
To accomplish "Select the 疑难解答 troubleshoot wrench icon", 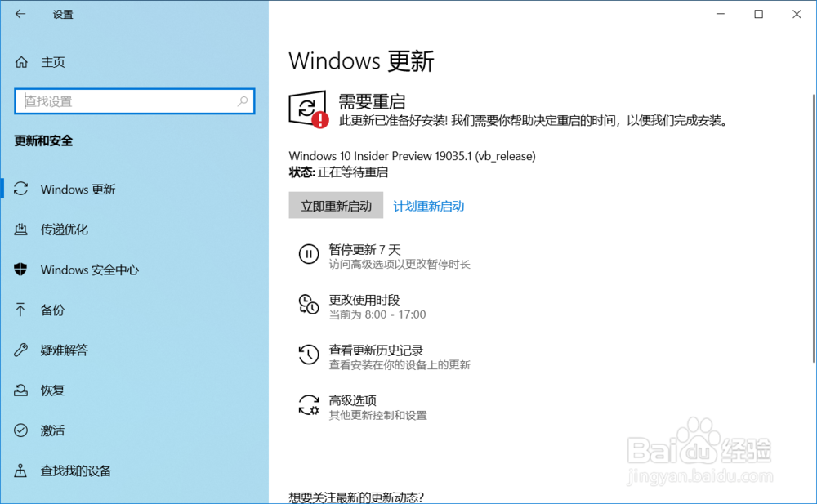I will point(20,350).
